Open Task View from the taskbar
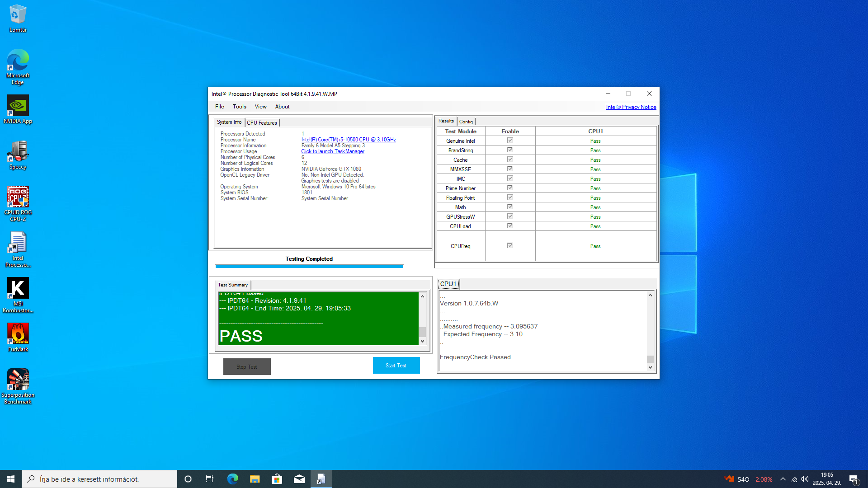868x488 pixels. click(x=210, y=479)
